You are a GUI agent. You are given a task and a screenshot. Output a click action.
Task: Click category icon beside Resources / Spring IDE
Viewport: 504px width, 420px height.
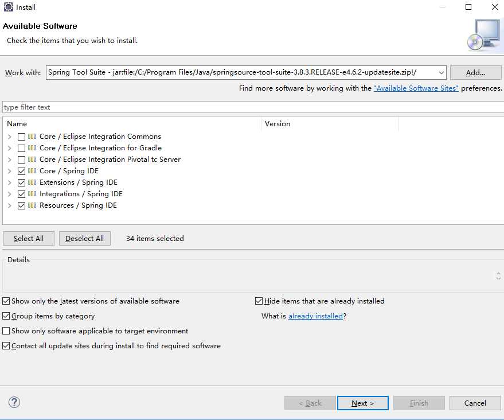(32, 205)
